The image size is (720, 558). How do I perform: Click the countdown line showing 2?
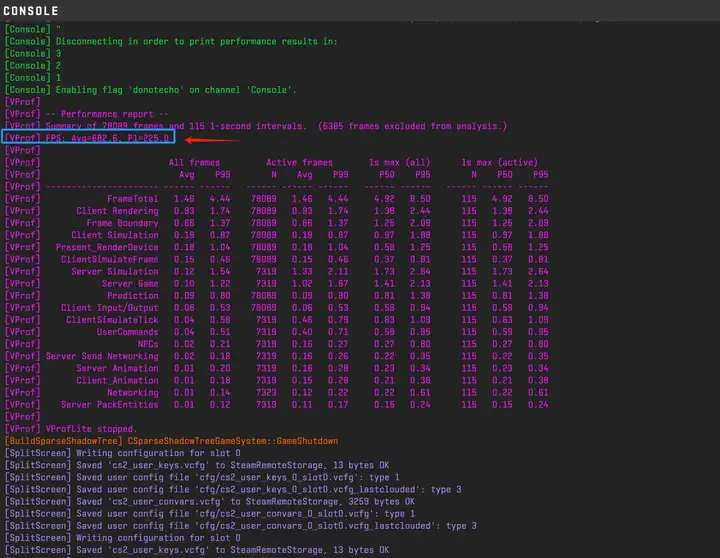click(33, 66)
